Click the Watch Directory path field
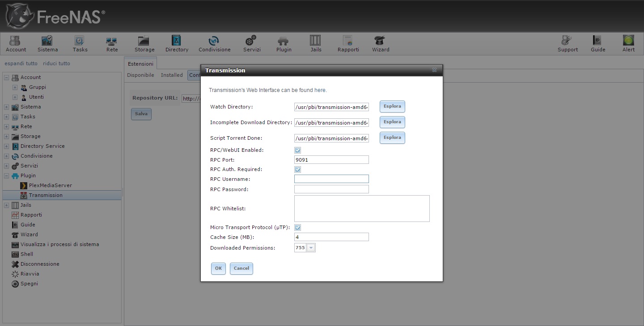Image resolution: width=644 pixels, height=326 pixels. 331,107
